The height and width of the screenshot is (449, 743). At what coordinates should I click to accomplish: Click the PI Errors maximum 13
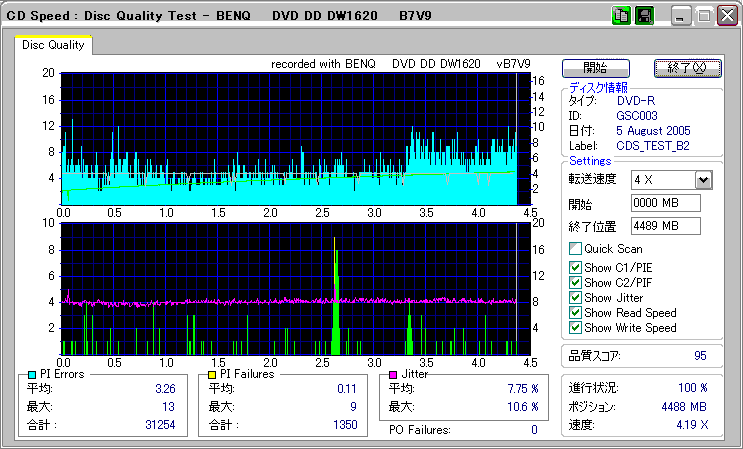pos(168,407)
